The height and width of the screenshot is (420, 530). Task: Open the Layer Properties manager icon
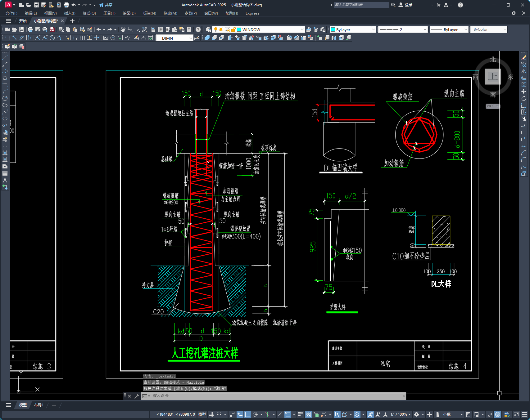click(x=208, y=29)
